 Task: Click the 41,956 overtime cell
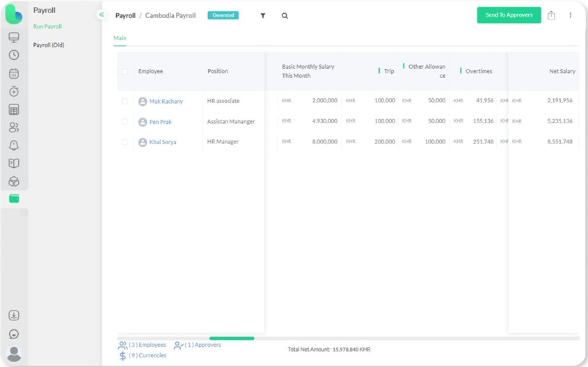(485, 100)
